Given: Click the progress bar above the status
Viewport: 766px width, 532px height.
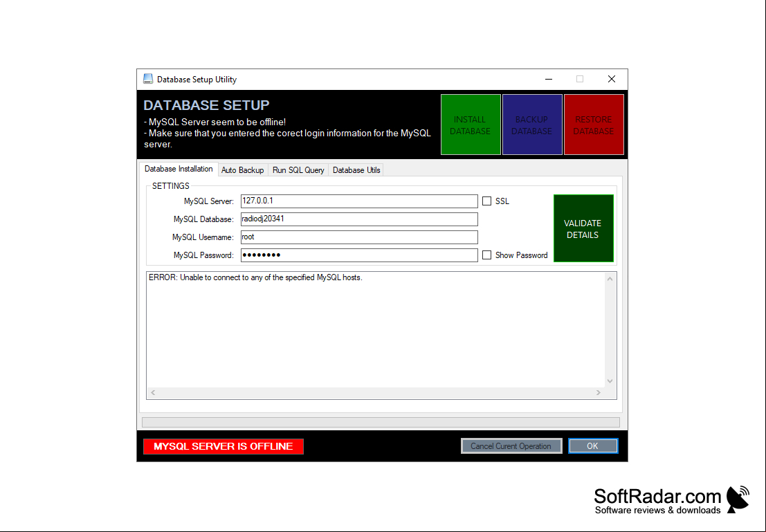Looking at the screenshot, I should tap(381, 422).
